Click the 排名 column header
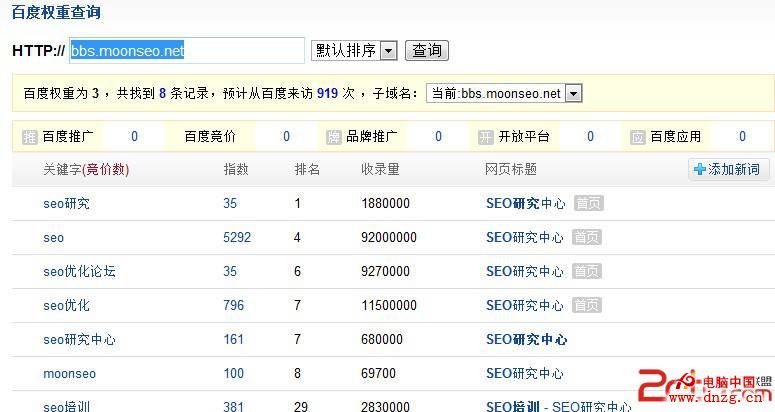Viewport: 775px width, 412px height. point(307,170)
